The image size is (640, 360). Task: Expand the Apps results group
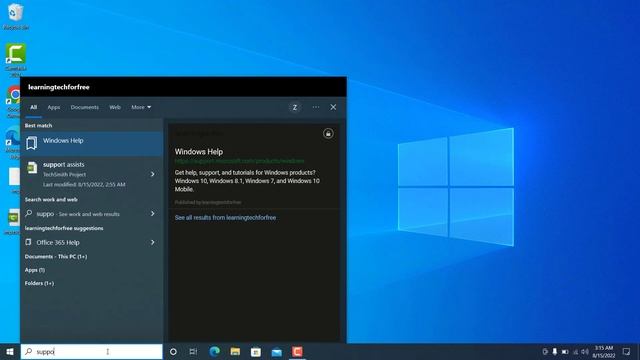(35, 270)
